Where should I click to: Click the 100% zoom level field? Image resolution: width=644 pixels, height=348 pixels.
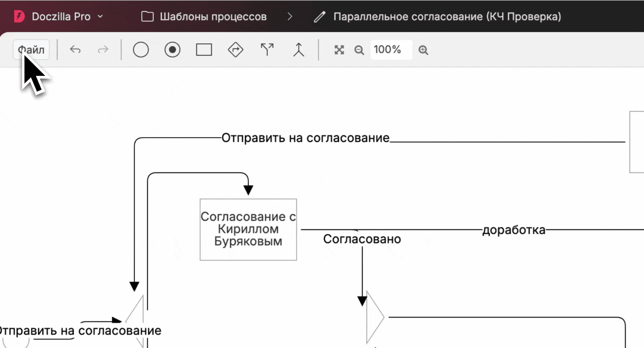(391, 50)
